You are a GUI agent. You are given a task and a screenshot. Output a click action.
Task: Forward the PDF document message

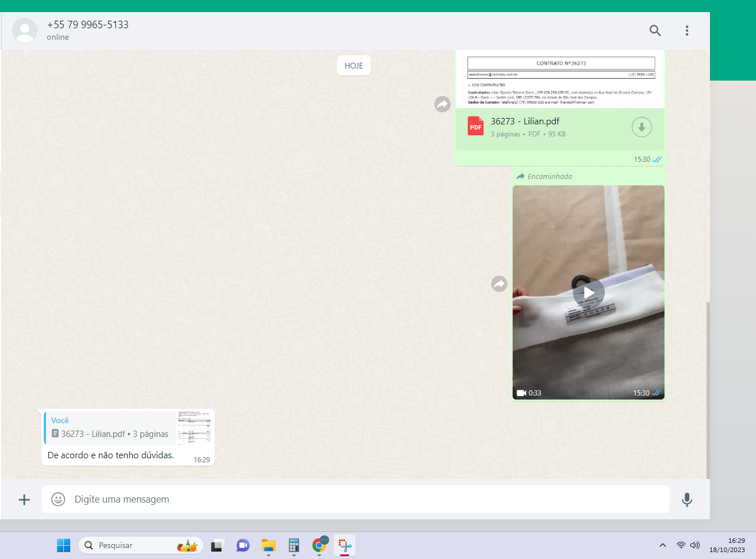pos(442,104)
